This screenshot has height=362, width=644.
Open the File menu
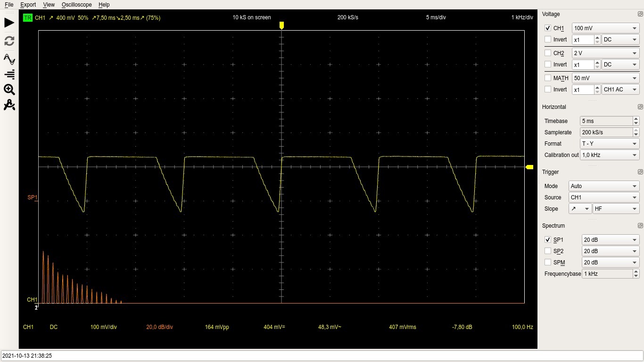(x=9, y=5)
